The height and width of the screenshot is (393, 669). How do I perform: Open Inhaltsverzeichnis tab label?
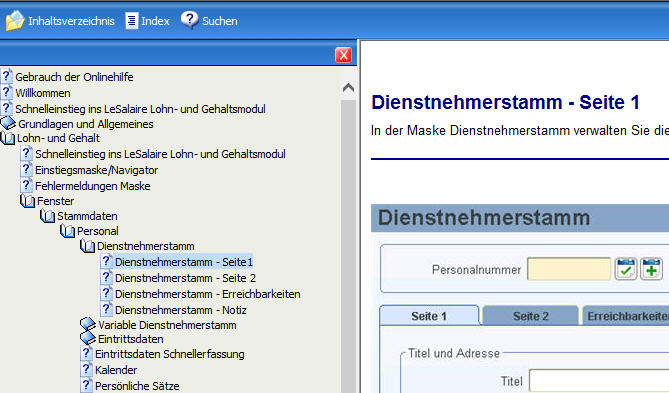pyautogui.click(x=71, y=21)
